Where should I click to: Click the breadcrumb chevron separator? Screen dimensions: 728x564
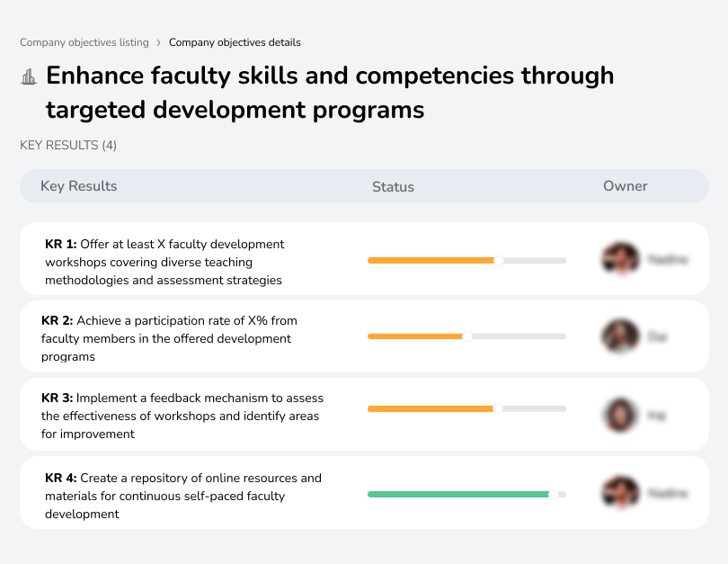[158, 42]
